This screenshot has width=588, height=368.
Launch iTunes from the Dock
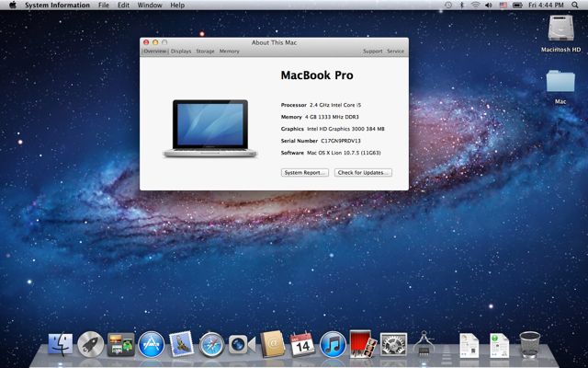333,344
